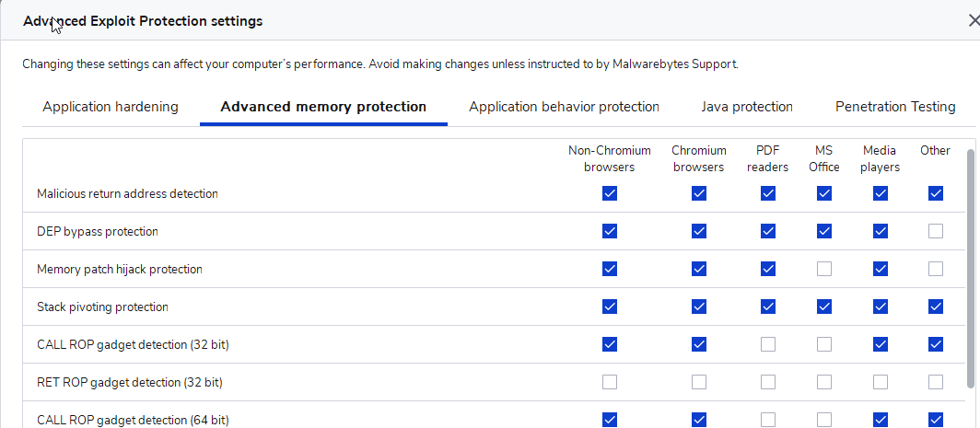
Task: Enable DEP bypass protection for Other
Action: [x=936, y=231]
